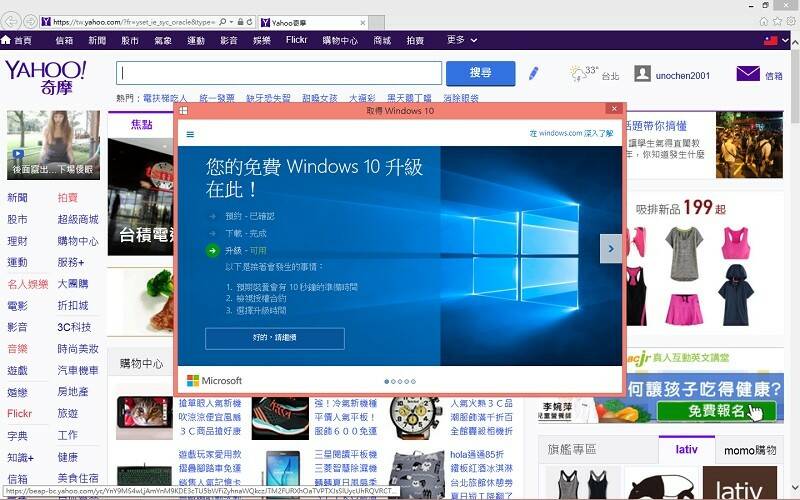Refresh the page with the reload icon
This screenshot has height=500, width=800.
[x=249, y=22]
